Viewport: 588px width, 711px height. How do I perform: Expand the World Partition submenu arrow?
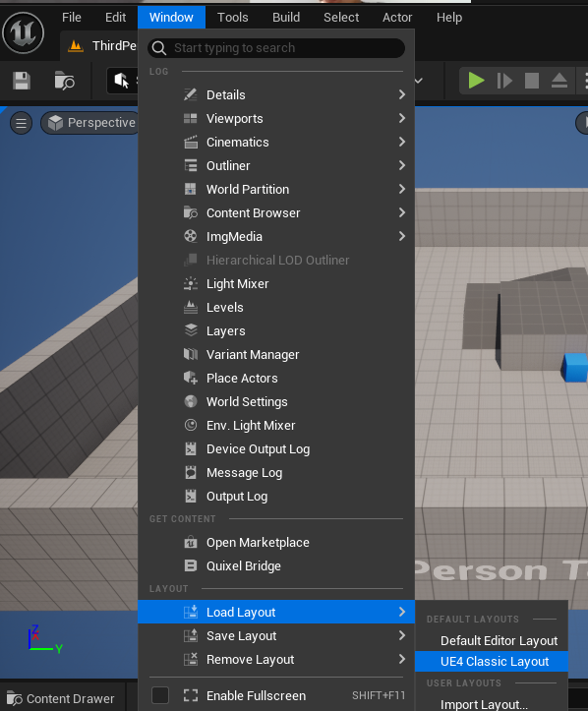[x=402, y=189]
